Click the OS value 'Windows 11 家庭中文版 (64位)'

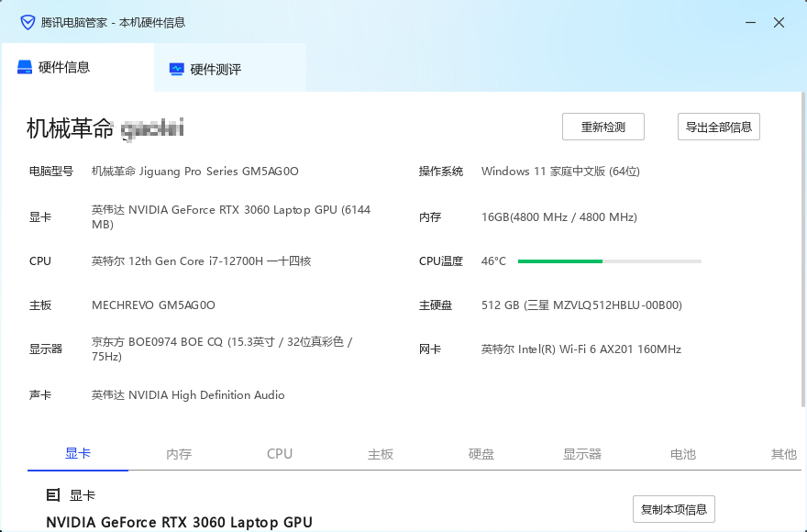[560, 171]
